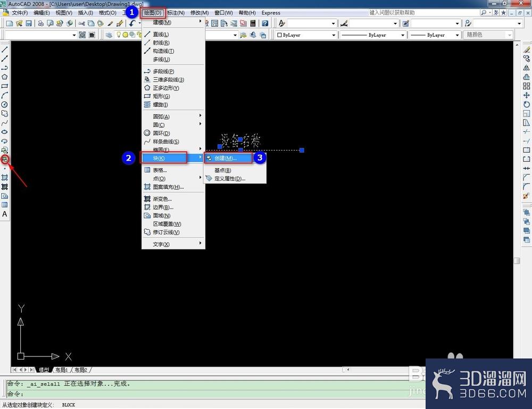Open the workspace dropdown at left
Image resolution: width=532 pixels, height=409 pixels.
(40, 35)
